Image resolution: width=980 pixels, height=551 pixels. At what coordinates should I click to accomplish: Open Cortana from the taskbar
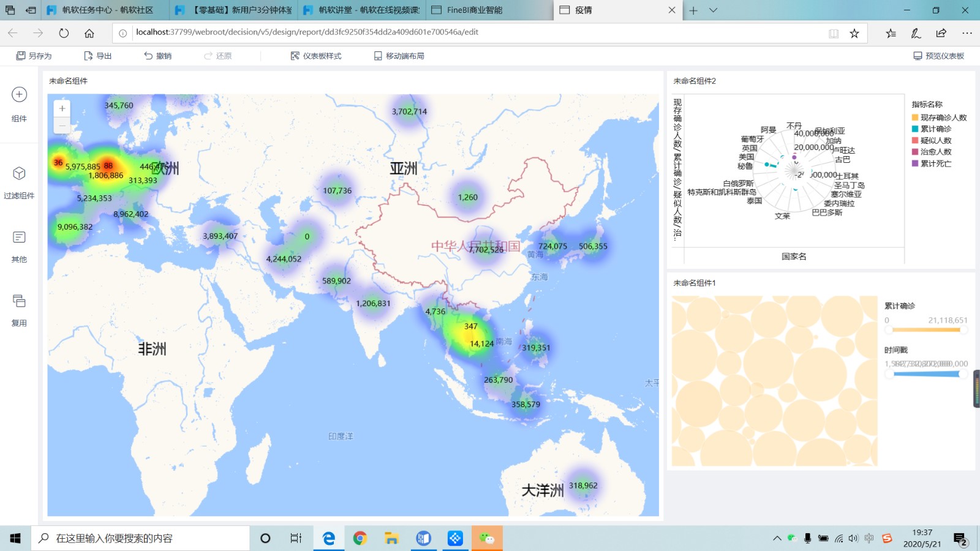pyautogui.click(x=265, y=538)
